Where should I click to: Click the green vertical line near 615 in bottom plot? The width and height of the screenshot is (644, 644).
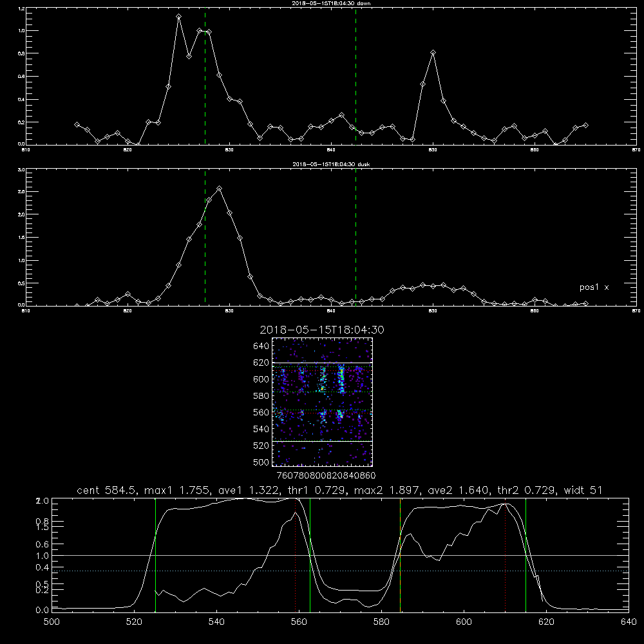526,555
